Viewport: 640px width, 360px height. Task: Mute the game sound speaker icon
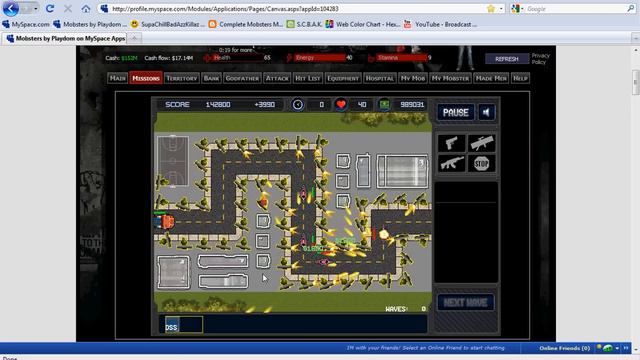click(x=486, y=112)
